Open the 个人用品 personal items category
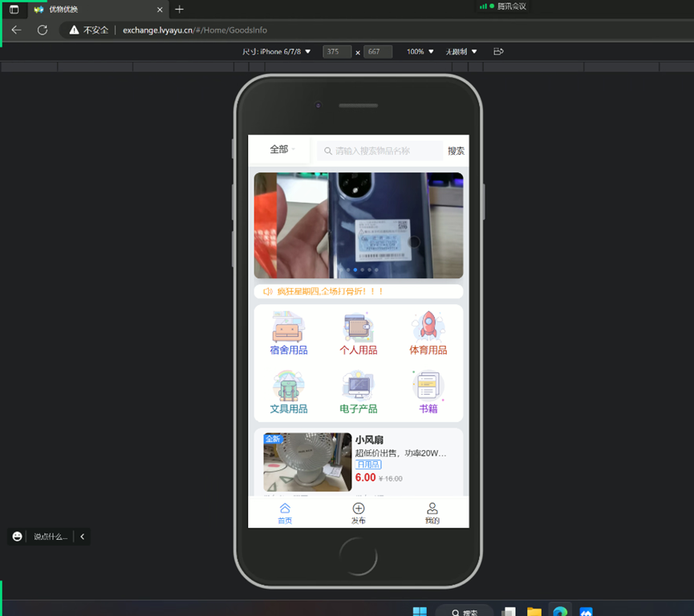This screenshot has width=694, height=616. coord(358,327)
